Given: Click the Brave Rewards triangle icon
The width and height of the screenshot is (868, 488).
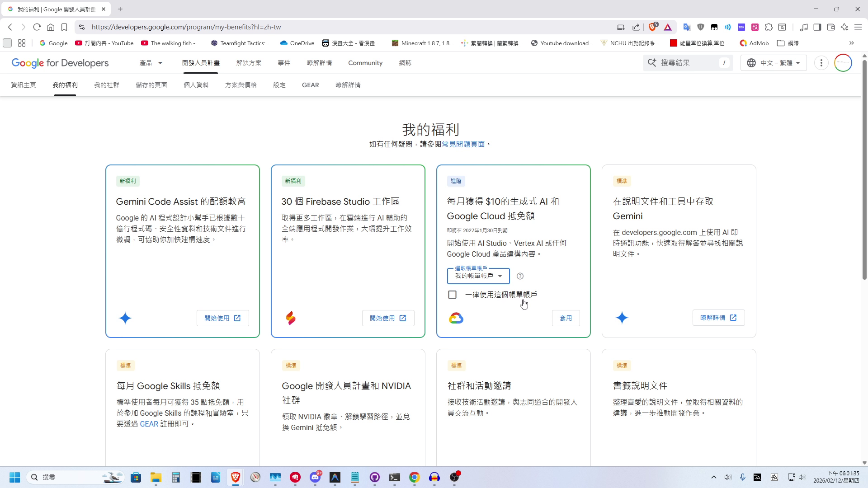Looking at the screenshot, I should click(x=668, y=27).
